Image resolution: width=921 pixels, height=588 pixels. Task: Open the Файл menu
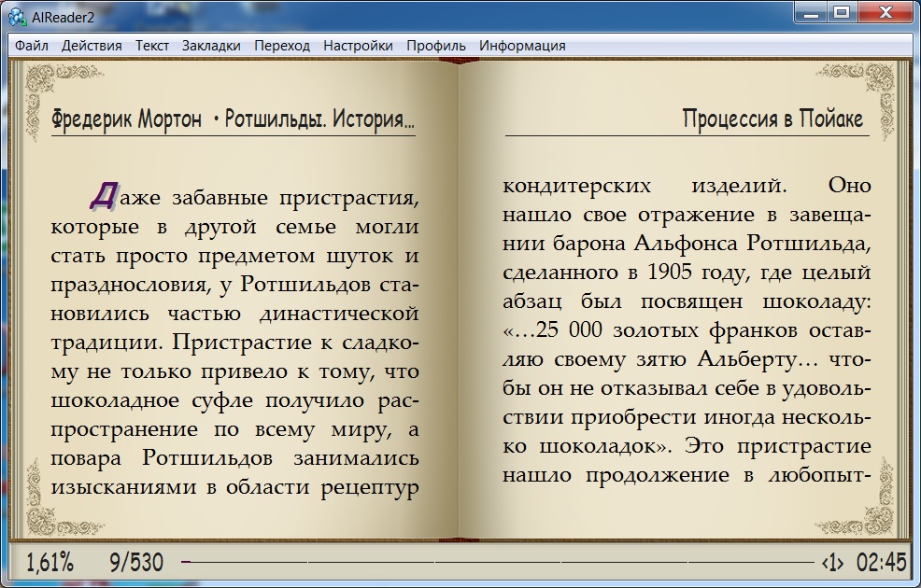[x=31, y=46]
